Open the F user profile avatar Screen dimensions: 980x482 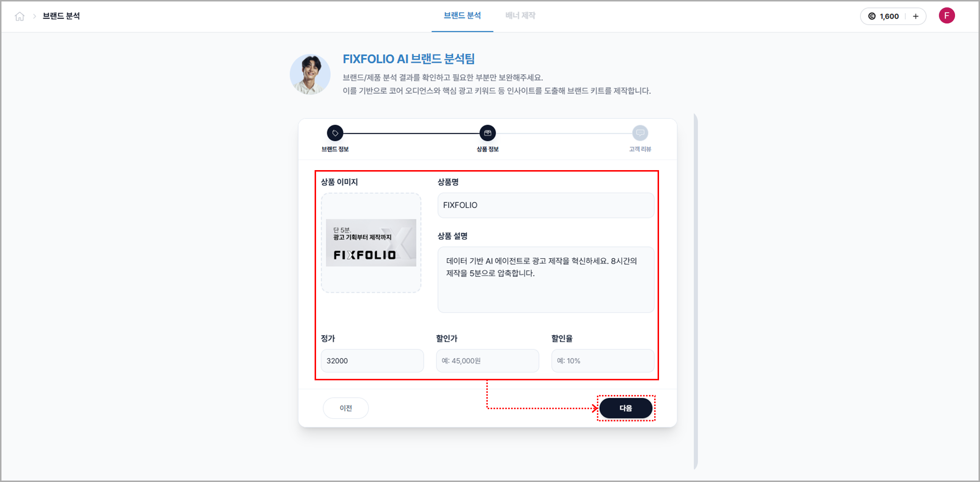pos(947,16)
